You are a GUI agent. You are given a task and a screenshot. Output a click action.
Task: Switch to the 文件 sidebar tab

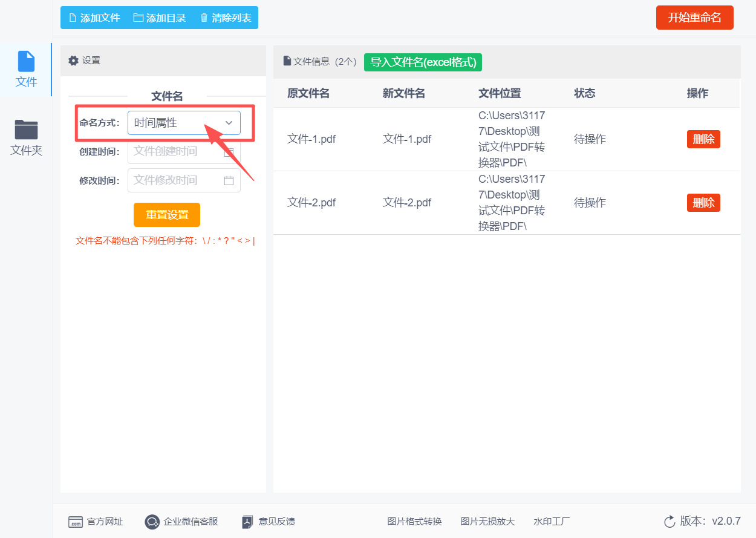[26, 70]
